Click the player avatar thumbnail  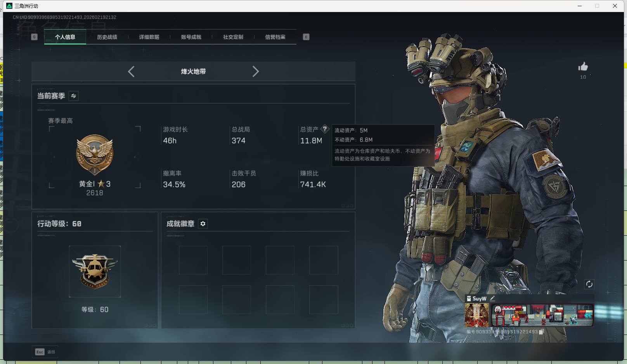point(477,315)
